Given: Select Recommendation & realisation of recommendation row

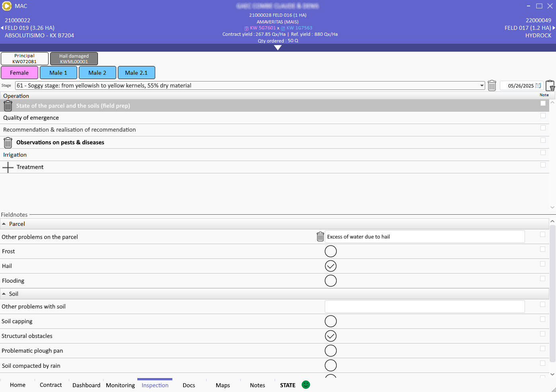Looking at the screenshot, I should tap(274, 130).
